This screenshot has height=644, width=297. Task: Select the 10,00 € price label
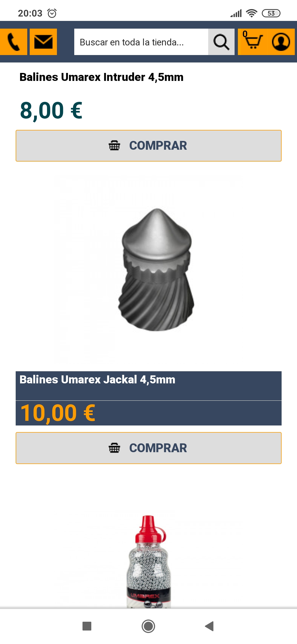[x=58, y=413]
